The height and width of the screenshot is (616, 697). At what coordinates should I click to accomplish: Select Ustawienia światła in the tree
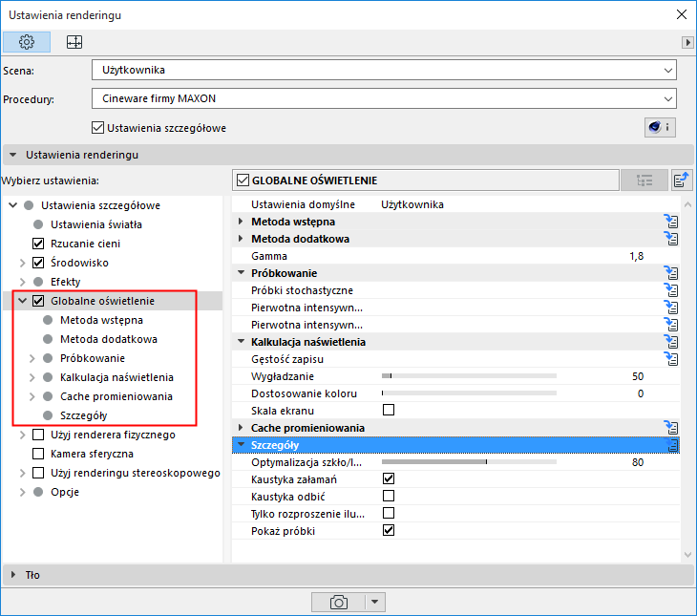point(96,224)
